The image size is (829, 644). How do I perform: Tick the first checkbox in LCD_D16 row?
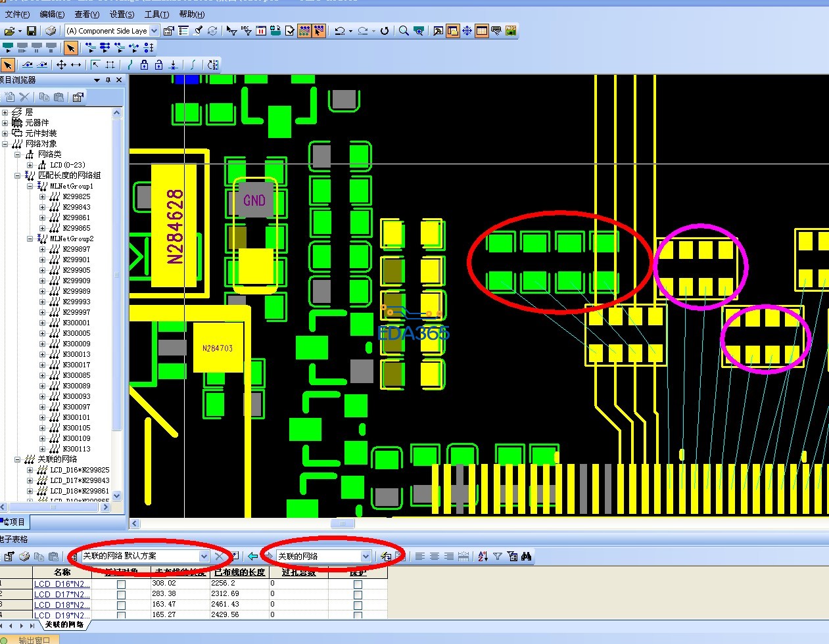point(121,584)
